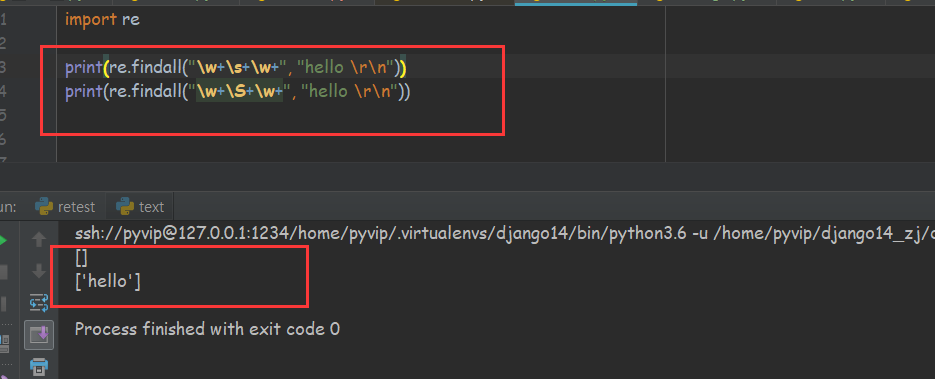This screenshot has height=379, width=935.
Task: Click Python icon on the text tab
Action: [125, 207]
